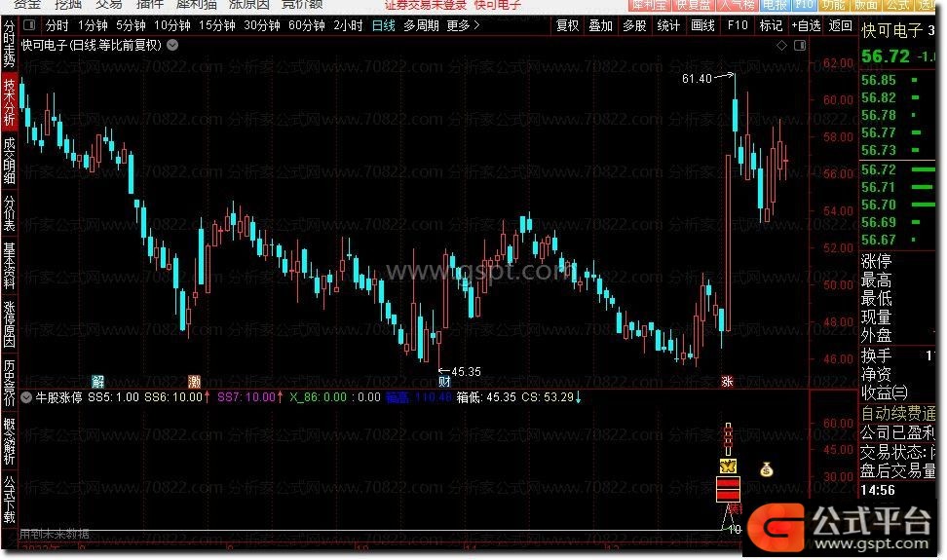The width and height of the screenshot is (947, 560).
Task: Select 概念解析 in the left sidebar
Action: coord(9,441)
